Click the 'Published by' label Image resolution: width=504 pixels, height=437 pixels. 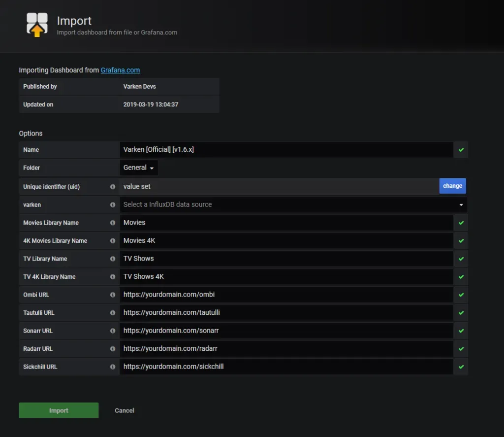(x=40, y=87)
